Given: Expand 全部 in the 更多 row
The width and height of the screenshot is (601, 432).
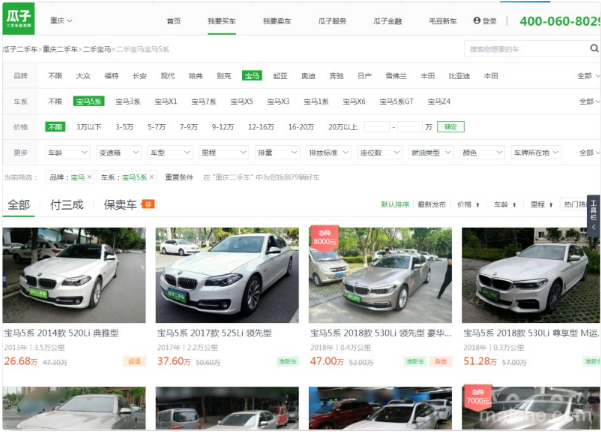Looking at the screenshot, I should [589, 153].
